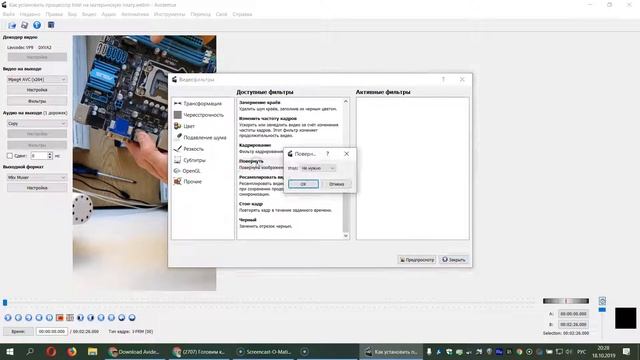Switch to the Screencast-O-Matic taskbar item

264,351
